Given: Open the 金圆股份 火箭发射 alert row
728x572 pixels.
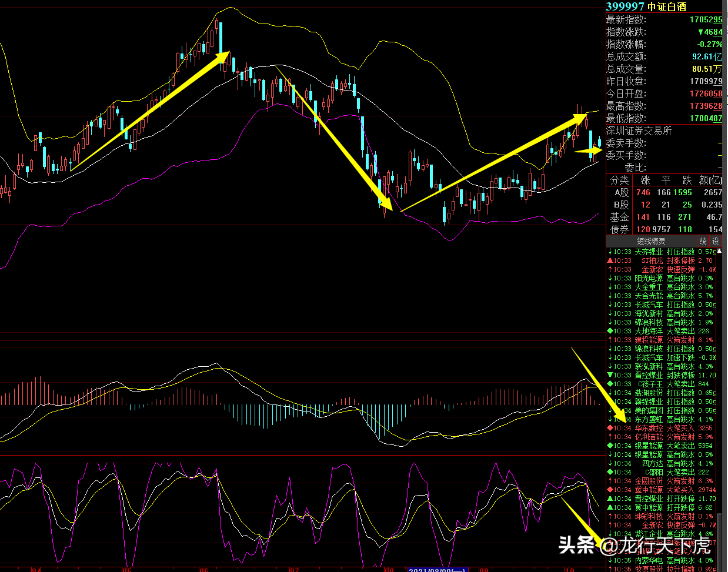Looking at the screenshot, I should (x=662, y=481).
